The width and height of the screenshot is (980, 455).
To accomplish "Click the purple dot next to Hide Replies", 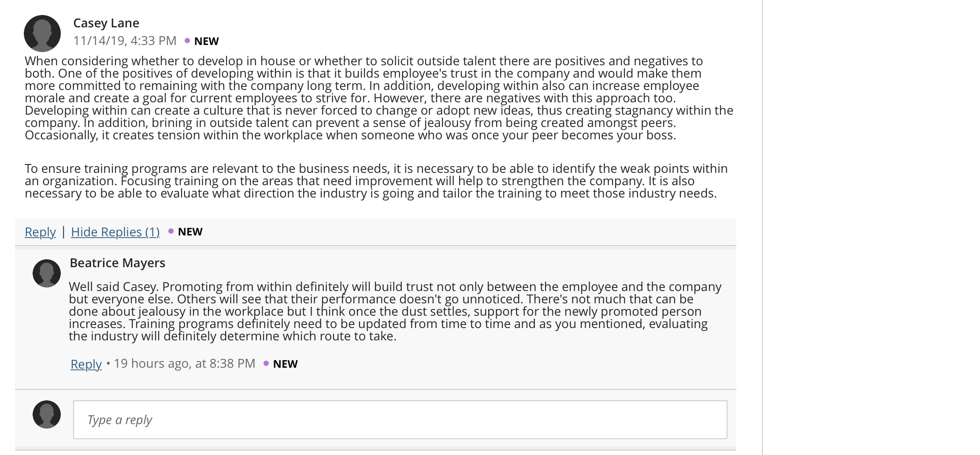I will click(x=171, y=231).
